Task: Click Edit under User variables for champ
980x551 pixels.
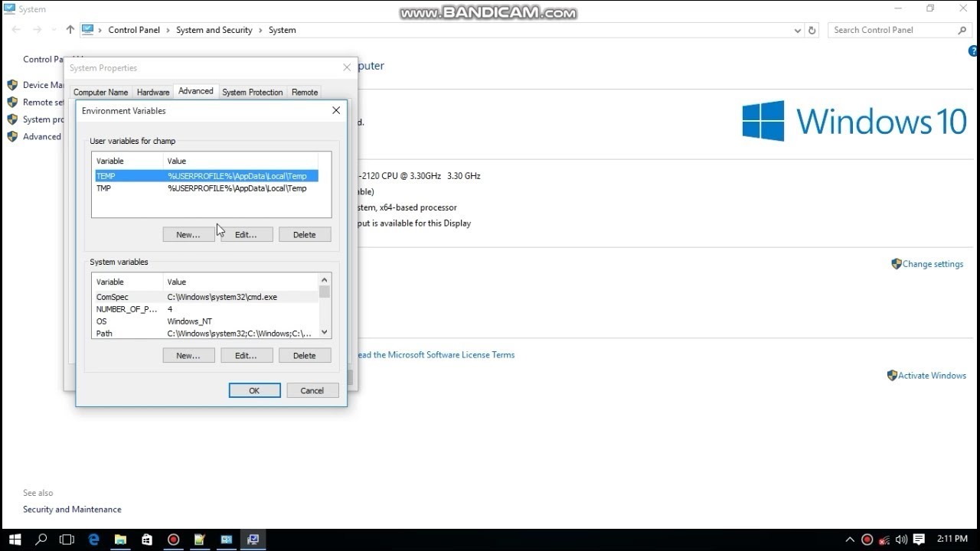Action: pos(247,234)
